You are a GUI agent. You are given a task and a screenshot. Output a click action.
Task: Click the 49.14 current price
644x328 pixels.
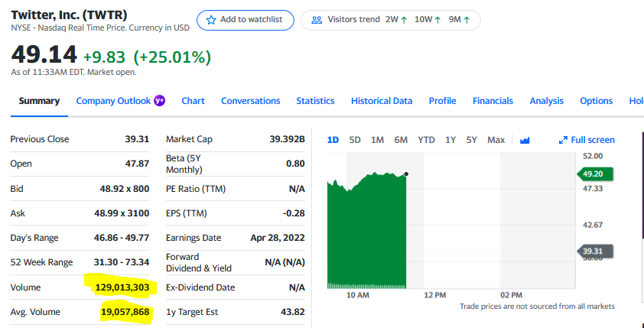[44, 54]
